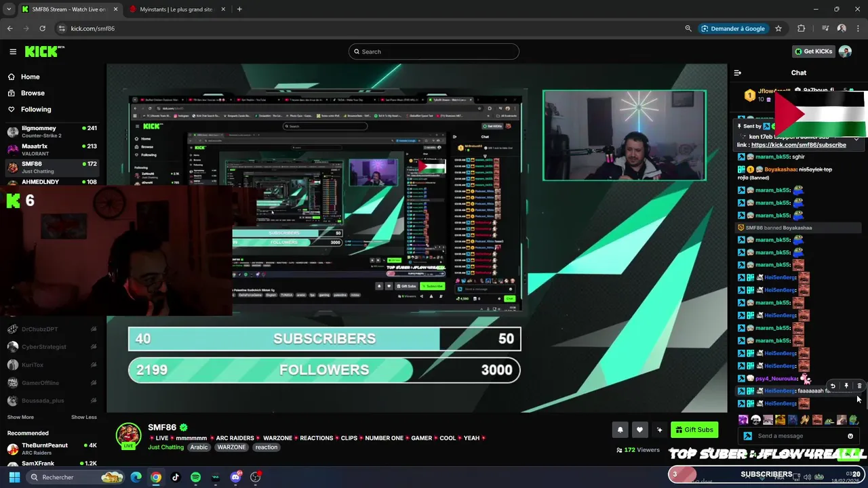Open TheBurntPeanut recommended channel
The height and width of the screenshot is (488, 868).
(x=53, y=449)
